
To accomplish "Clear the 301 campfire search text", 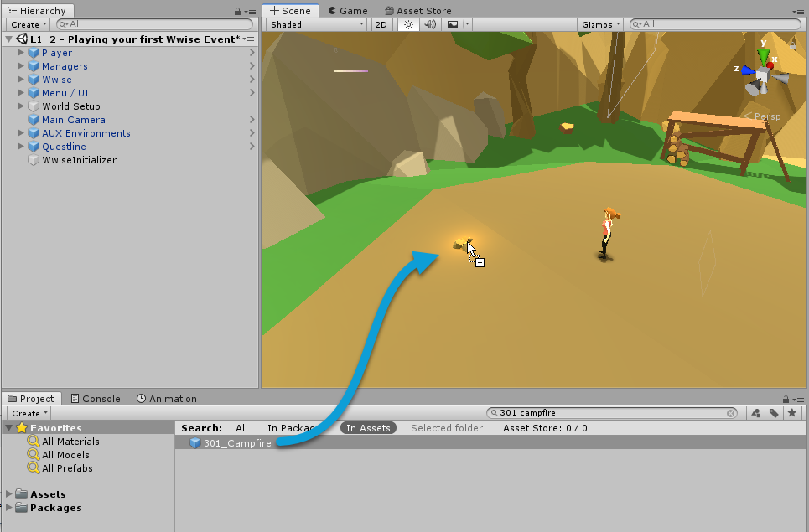I will point(731,413).
